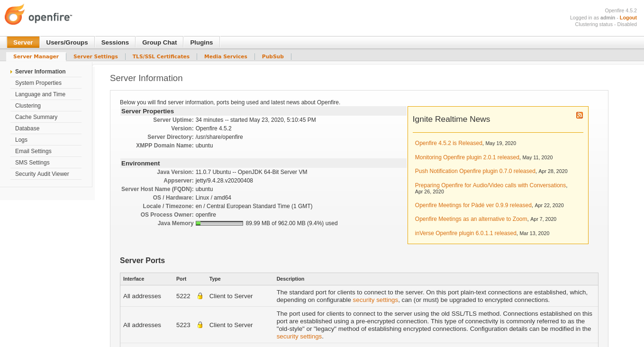Click the arrow marker beside Server Information
This screenshot has width=644, height=347.
(11, 72)
